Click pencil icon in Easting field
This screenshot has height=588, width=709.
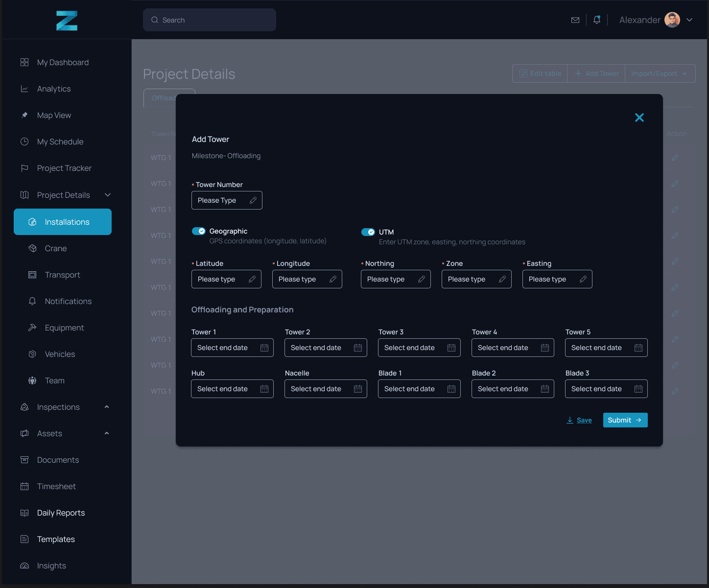583,279
